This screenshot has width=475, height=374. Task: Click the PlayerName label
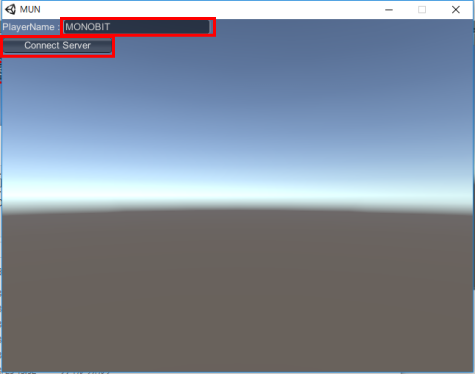pos(28,27)
